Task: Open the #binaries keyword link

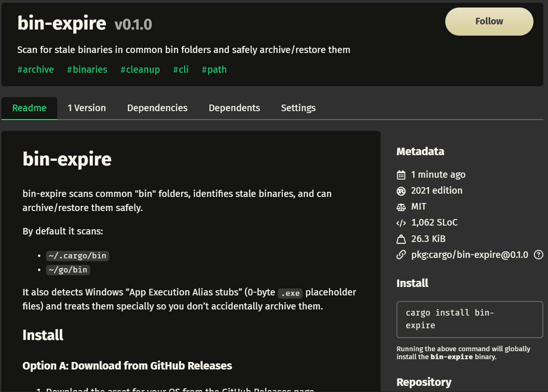Action: pyautogui.click(x=87, y=69)
